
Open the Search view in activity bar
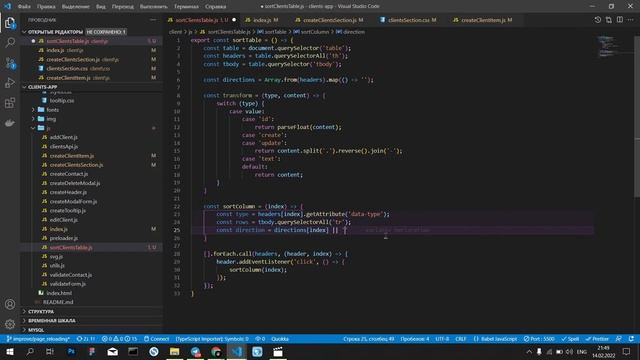pos(10,42)
